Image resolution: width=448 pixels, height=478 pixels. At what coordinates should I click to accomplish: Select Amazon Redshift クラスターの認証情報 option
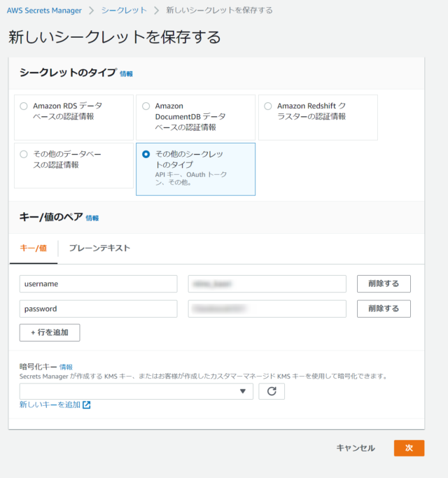[x=268, y=106]
